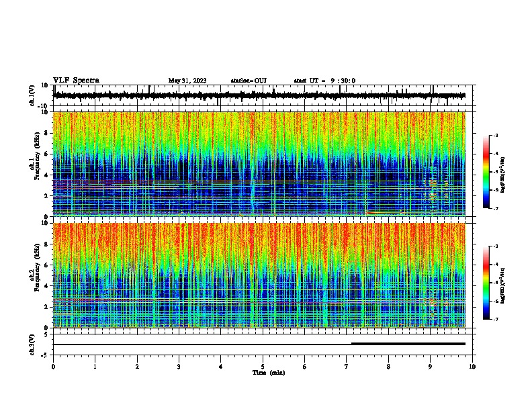This screenshot has height=411, width=532.
Task: Click the 'ch.3(V)' axis label
Action: [32, 345]
